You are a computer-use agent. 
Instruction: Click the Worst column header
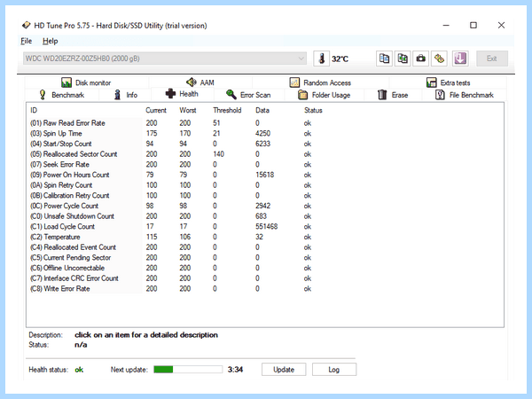[188, 110]
